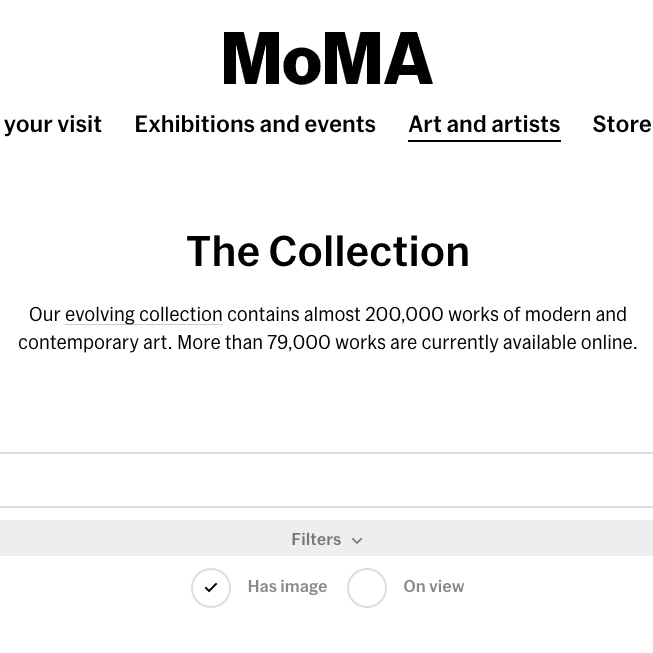Click The Collection page heading

coord(327,251)
